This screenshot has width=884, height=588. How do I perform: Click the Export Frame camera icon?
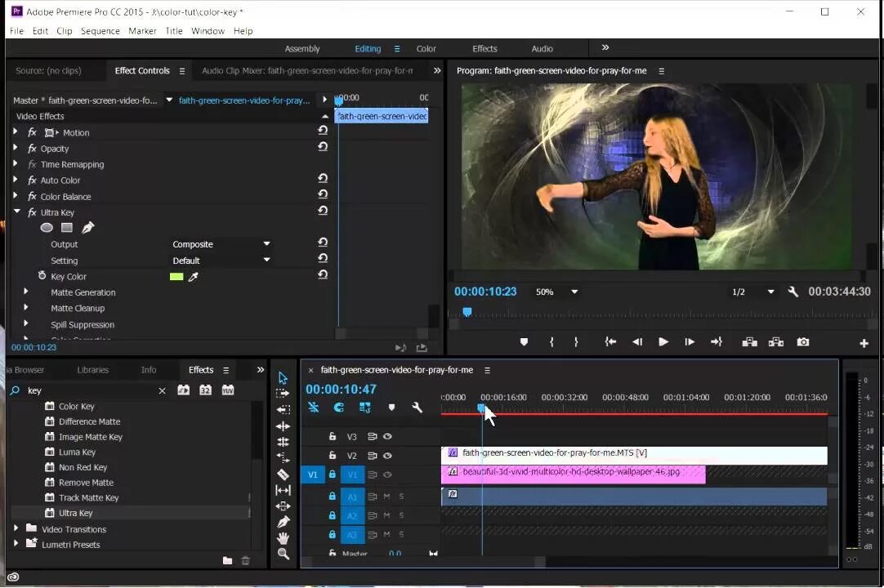[x=803, y=342]
